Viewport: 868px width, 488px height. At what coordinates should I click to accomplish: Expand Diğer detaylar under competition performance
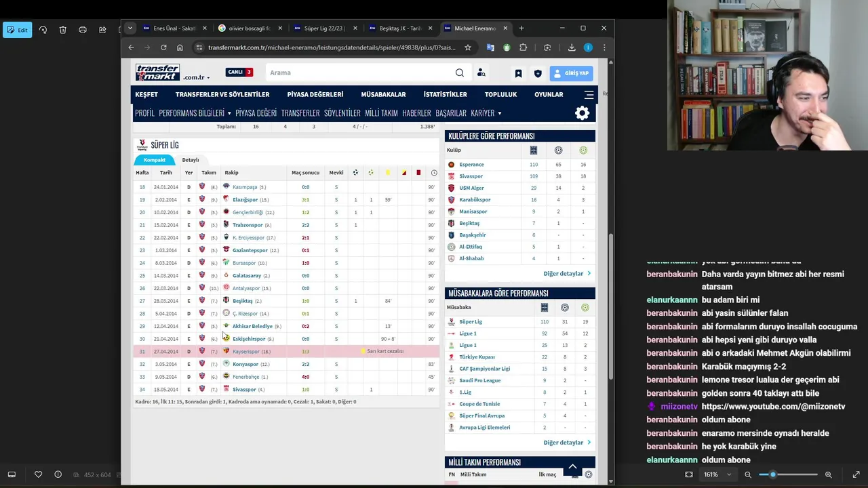pos(567,443)
